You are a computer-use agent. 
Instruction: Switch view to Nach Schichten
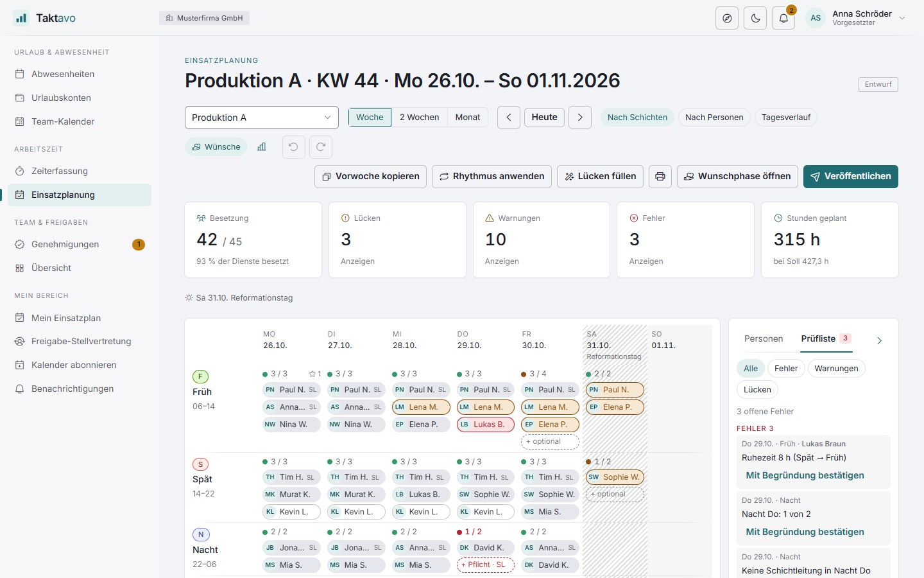click(x=637, y=118)
